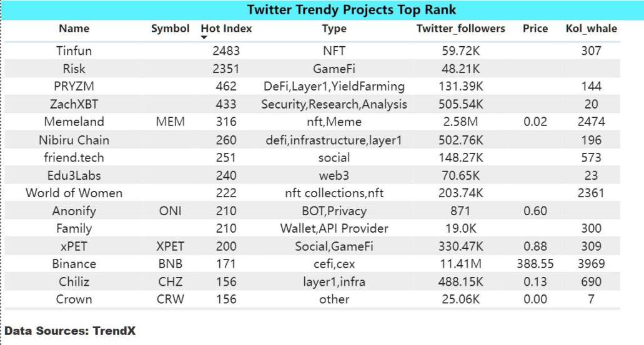Click the sort arrow under Hot Index
The width and height of the screenshot is (644, 345).
click(205, 38)
